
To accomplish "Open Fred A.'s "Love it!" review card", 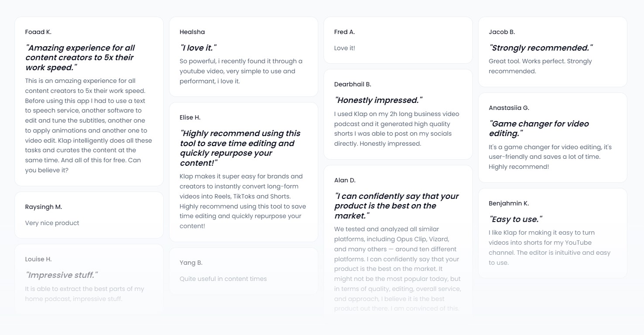I will pyautogui.click(x=398, y=40).
